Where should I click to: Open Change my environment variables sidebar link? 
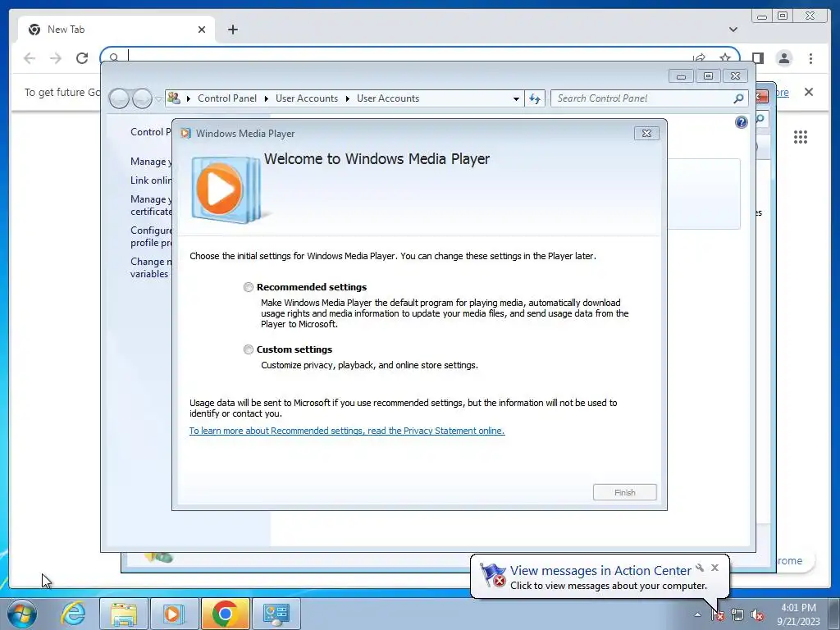click(151, 267)
